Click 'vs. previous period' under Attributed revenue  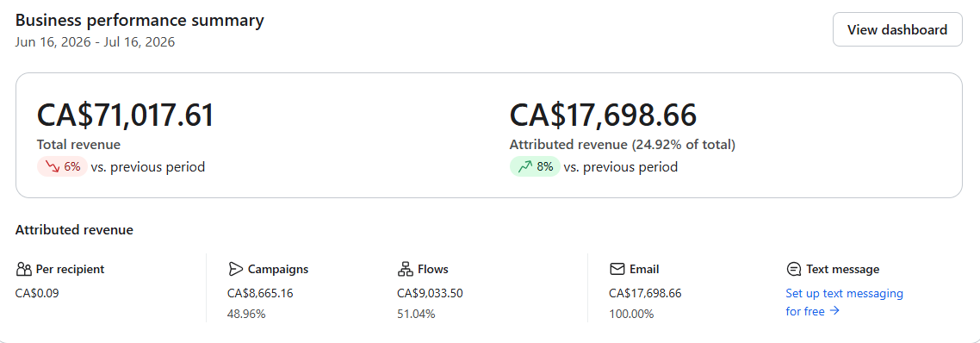click(621, 167)
